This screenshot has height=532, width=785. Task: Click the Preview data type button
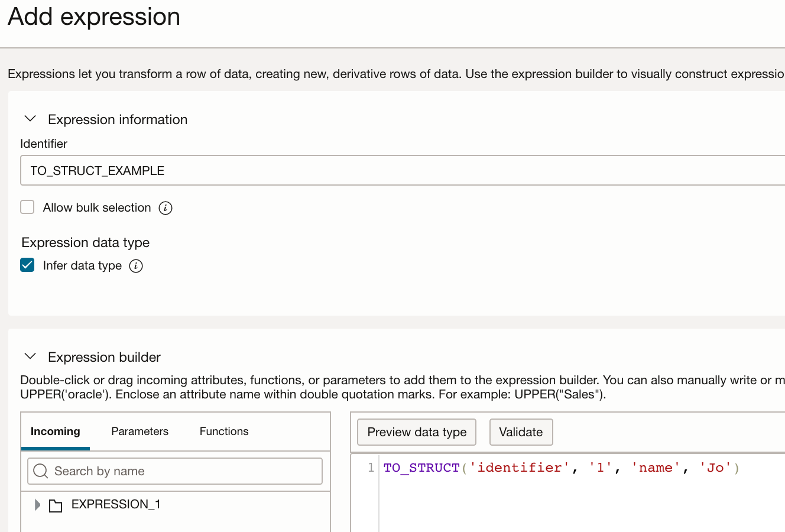(417, 432)
